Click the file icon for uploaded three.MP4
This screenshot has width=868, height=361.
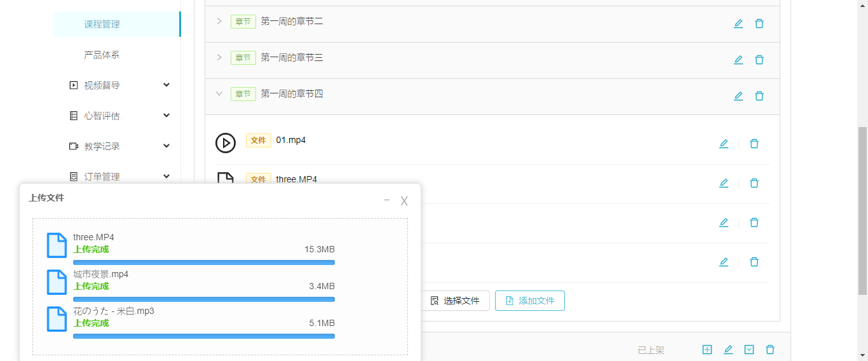(x=57, y=245)
